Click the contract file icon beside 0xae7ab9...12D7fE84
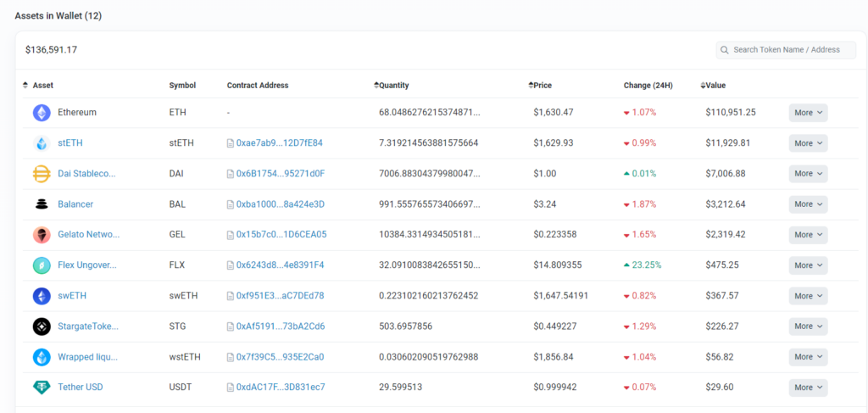 [231, 143]
